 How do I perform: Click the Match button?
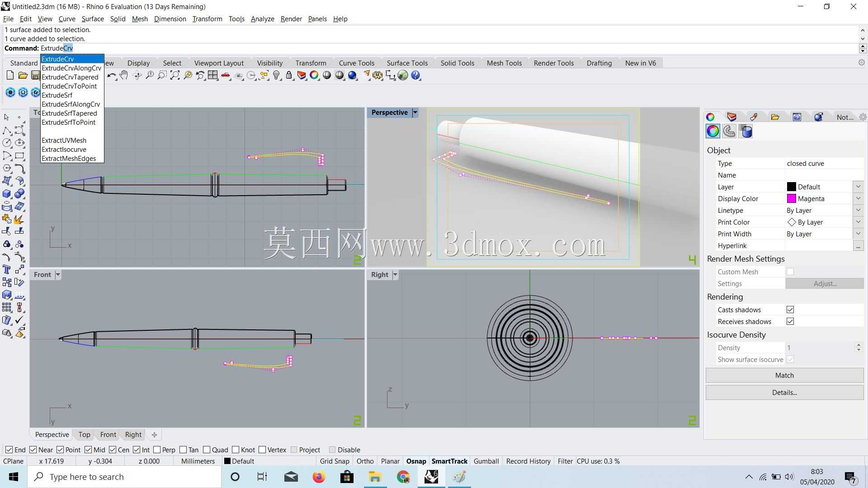click(x=784, y=375)
